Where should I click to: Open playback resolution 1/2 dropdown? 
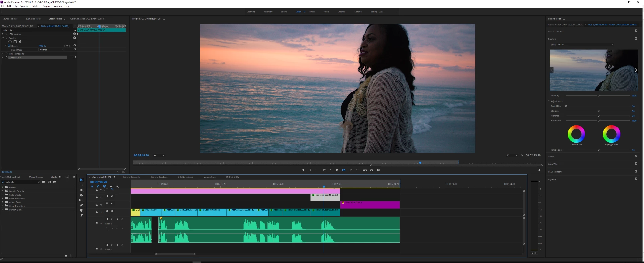click(512, 155)
